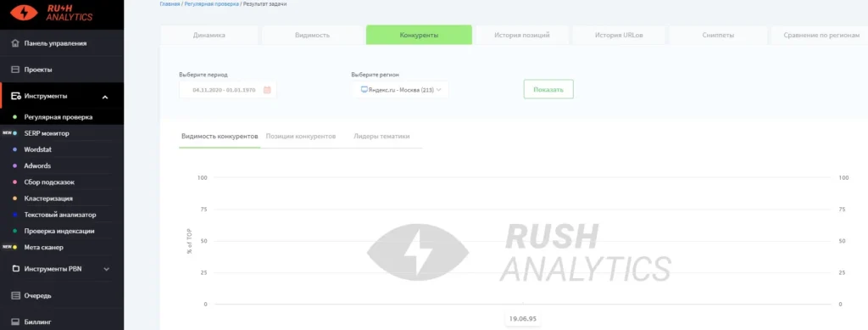This screenshot has height=330, width=868.
Task: Switch to История позиций tab
Action: (522, 35)
